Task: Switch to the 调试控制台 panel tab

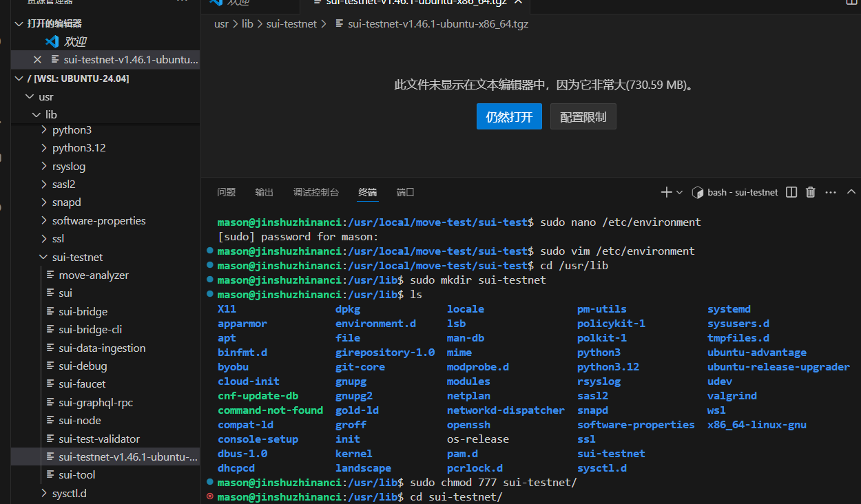Action: coord(315,192)
